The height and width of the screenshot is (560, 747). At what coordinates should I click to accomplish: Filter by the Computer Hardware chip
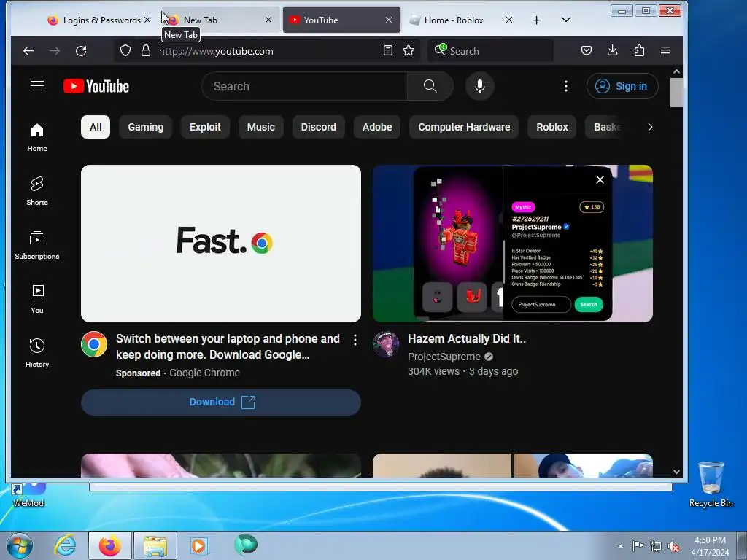(464, 127)
